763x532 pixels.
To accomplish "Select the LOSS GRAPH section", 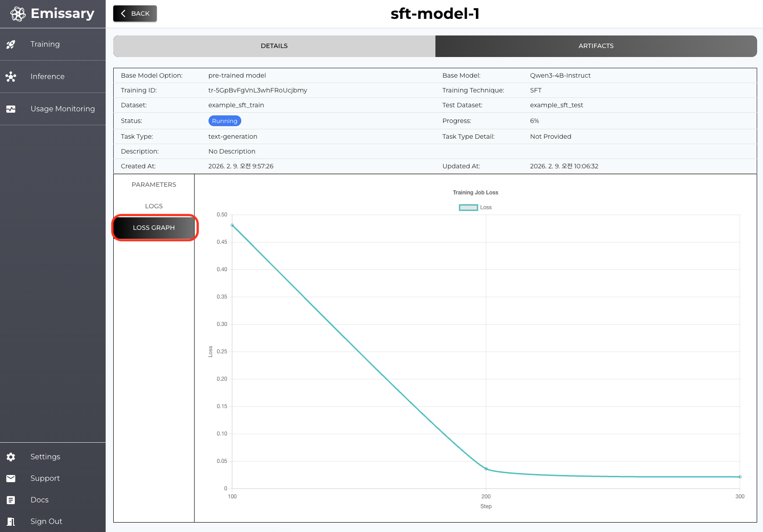I will (154, 228).
